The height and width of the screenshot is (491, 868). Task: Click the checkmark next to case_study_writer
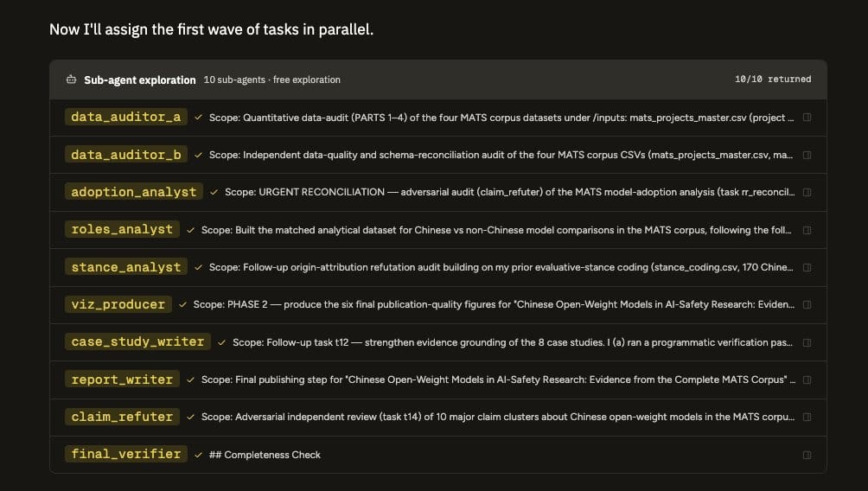coord(221,342)
